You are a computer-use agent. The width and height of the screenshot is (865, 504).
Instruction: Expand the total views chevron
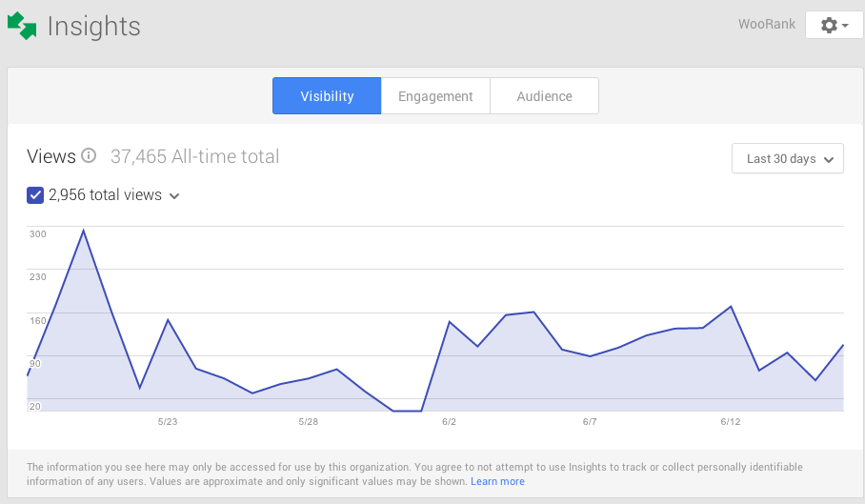174,195
